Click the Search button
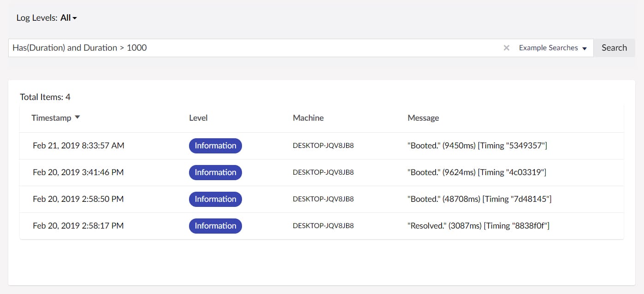This screenshot has width=644, height=294. coord(614,48)
